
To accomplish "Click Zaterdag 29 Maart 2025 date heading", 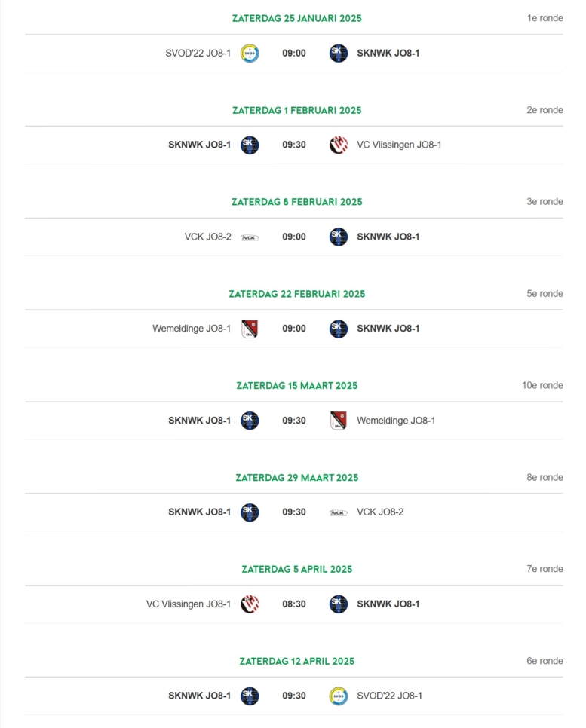I will point(297,478).
